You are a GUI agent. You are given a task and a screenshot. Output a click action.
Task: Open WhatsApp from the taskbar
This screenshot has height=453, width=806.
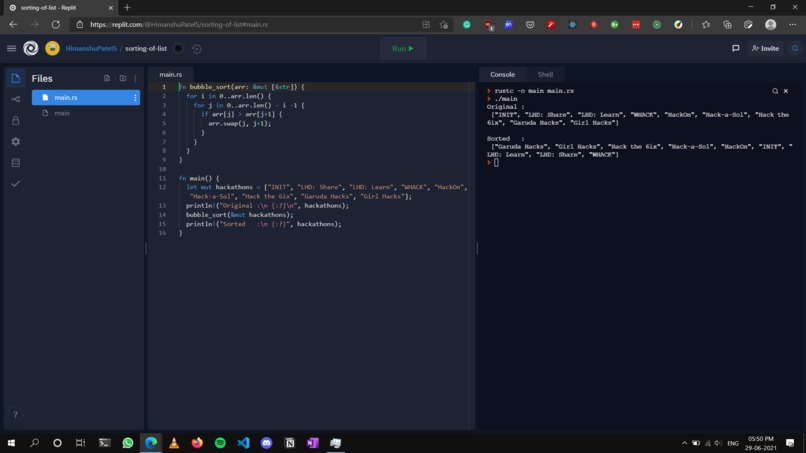tap(127, 443)
